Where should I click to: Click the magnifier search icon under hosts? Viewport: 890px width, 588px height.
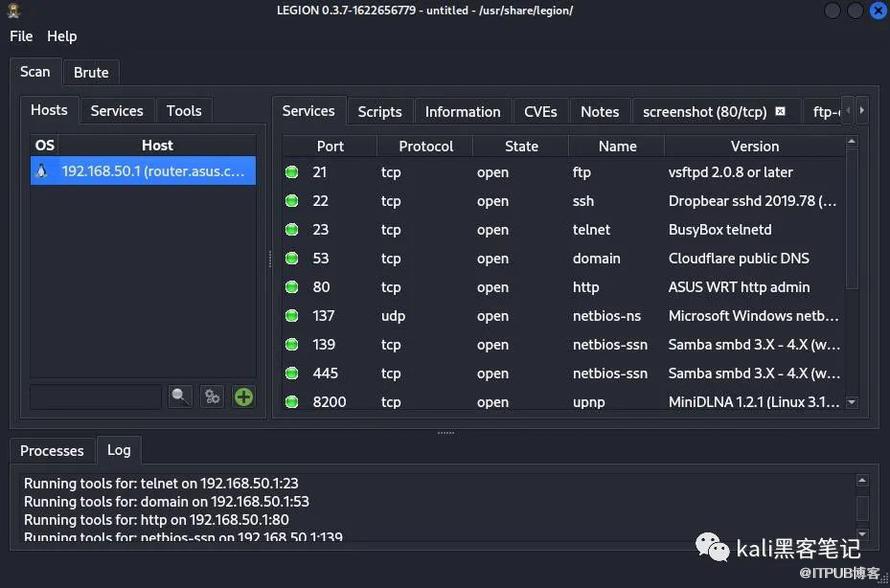[x=180, y=397]
